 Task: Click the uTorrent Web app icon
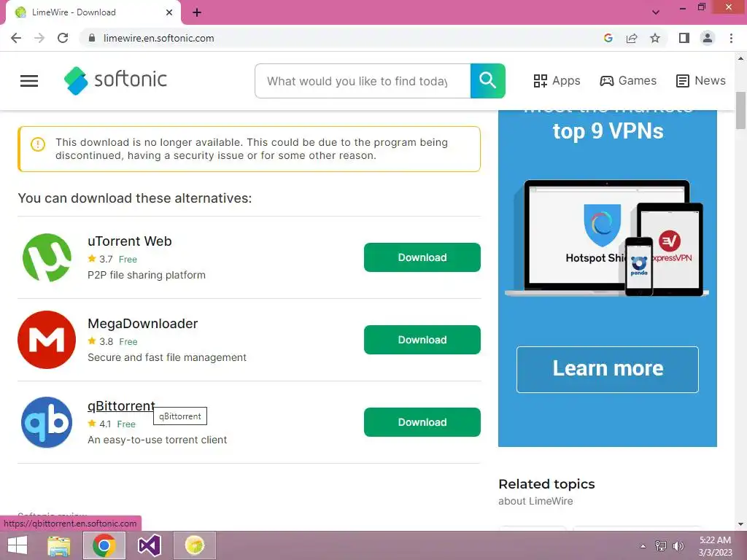(x=47, y=257)
